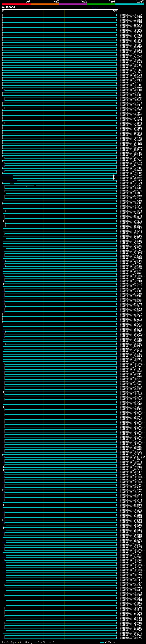
Task: Click the cyan ~100% identity color segment
Action: pos(130,4)
